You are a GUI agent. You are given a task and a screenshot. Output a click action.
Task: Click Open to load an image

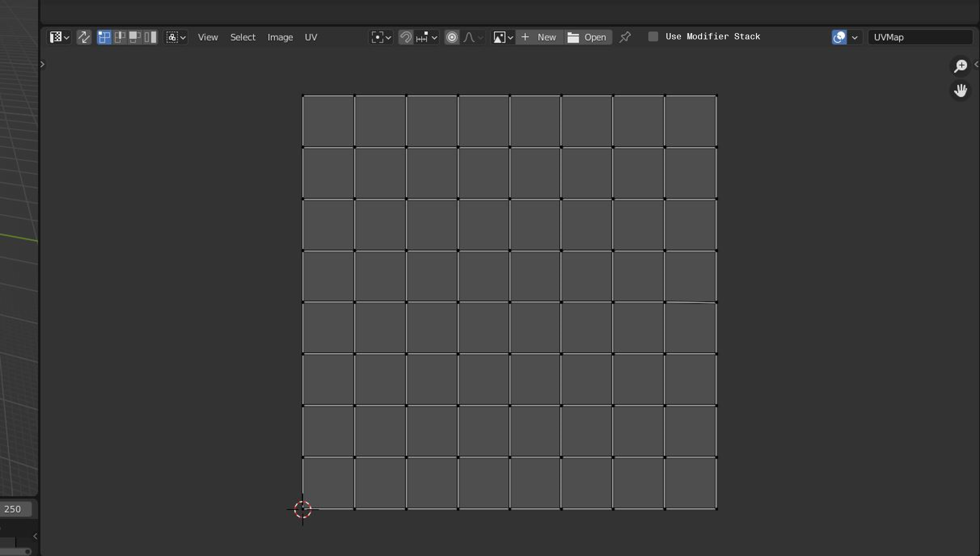point(588,37)
